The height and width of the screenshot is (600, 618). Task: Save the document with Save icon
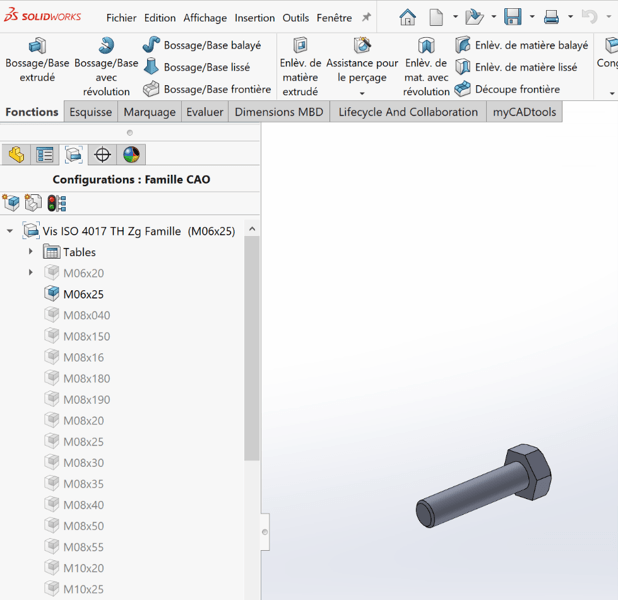513,17
